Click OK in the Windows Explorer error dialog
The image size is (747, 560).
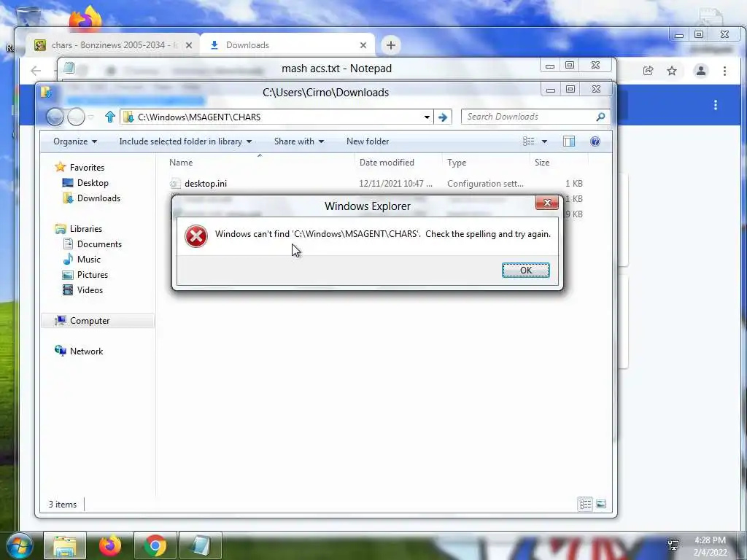[x=525, y=270]
